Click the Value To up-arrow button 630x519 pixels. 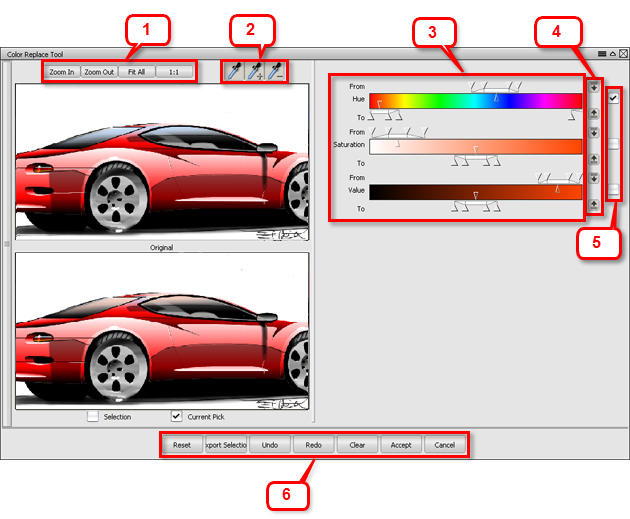point(594,204)
